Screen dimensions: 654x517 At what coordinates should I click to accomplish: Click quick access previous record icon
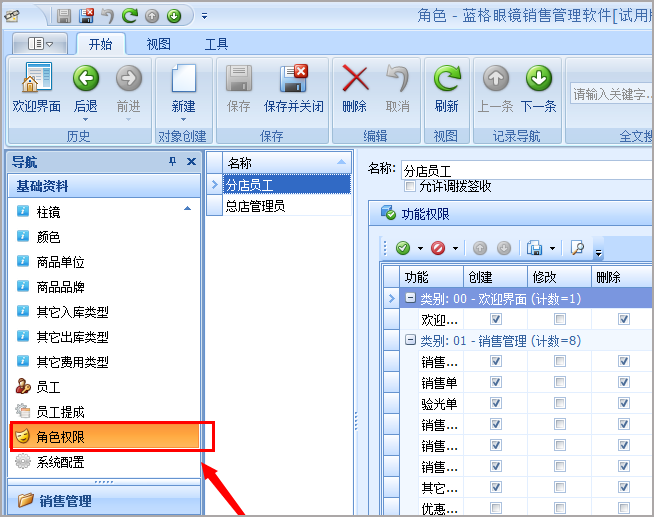point(152,16)
